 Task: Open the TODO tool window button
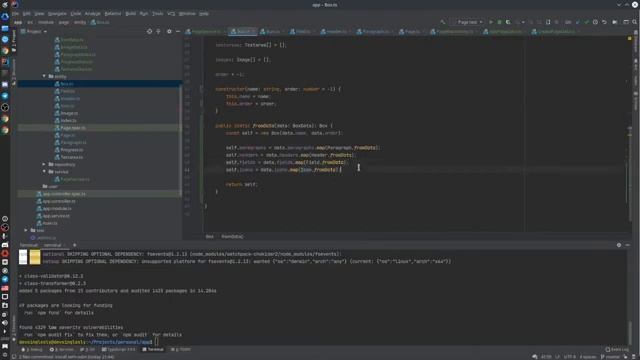[181, 350]
